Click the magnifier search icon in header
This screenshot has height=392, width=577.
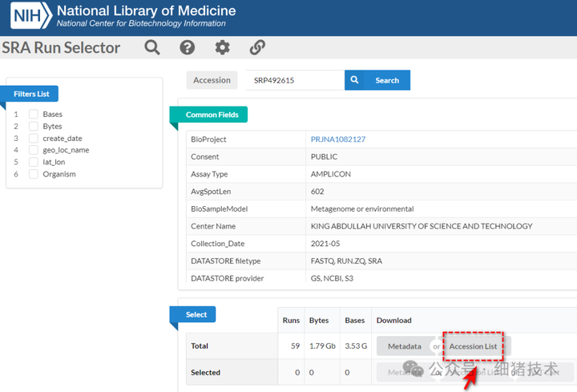(152, 47)
